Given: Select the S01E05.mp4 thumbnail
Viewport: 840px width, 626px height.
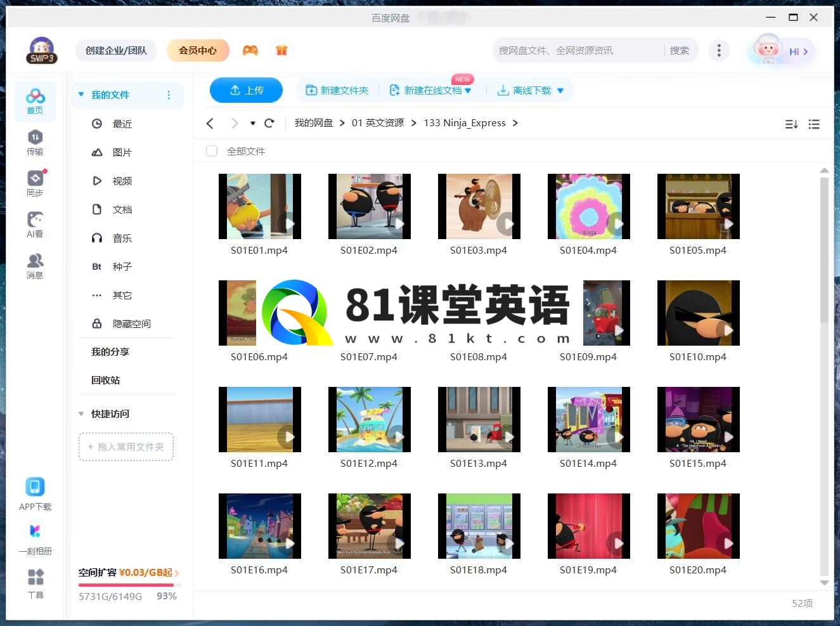Looking at the screenshot, I should (x=699, y=206).
